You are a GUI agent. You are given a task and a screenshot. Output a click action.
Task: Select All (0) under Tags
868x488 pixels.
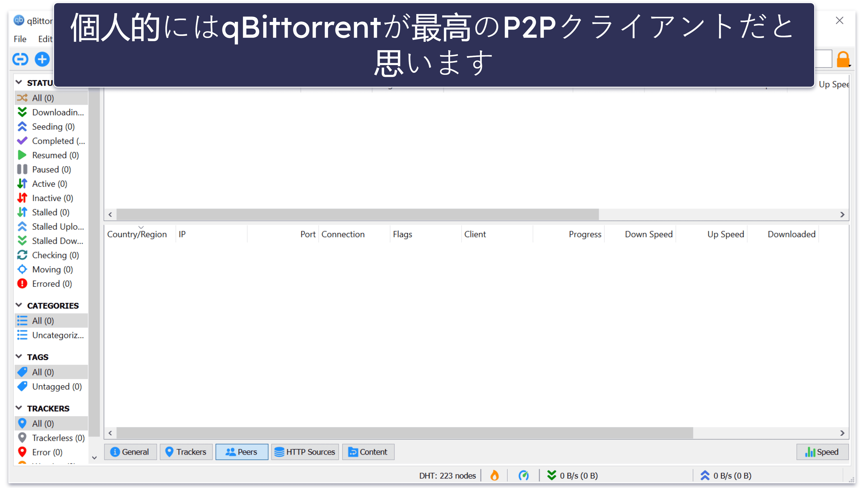51,372
